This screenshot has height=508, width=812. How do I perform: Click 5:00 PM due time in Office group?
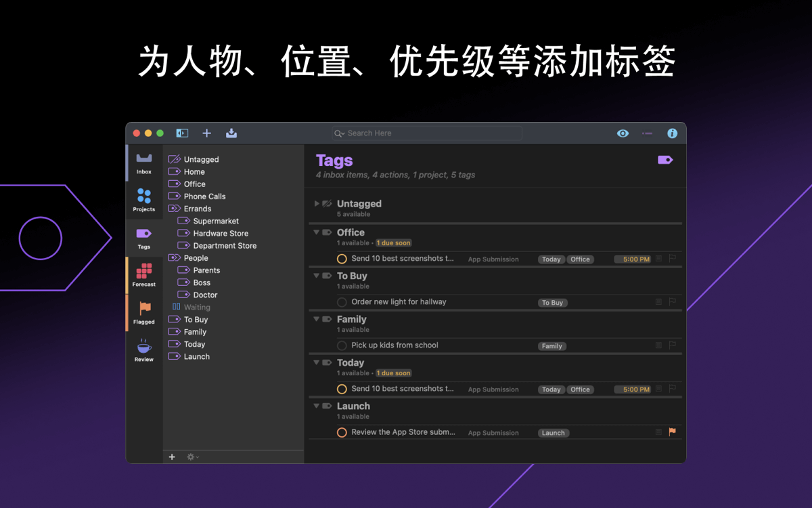coord(633,259)
